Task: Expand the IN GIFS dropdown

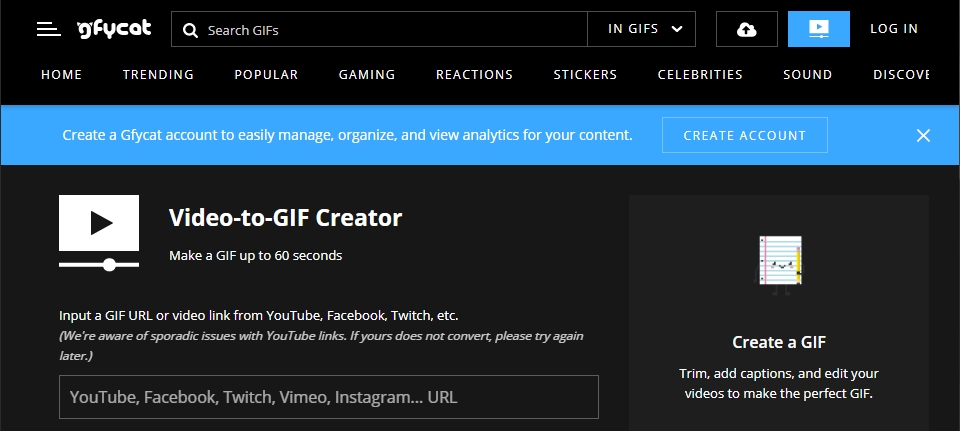Action: coord(641,29)
